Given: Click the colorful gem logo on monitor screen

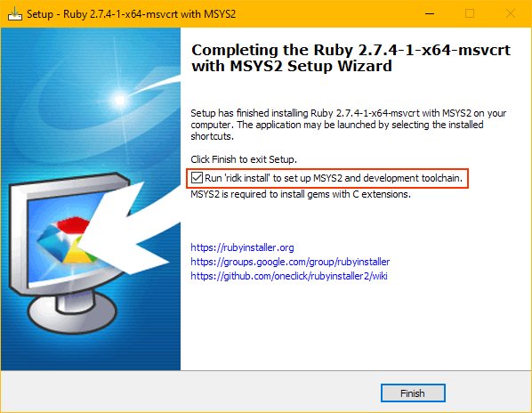Looking at the screenshot, I should [x=65, y=240].
